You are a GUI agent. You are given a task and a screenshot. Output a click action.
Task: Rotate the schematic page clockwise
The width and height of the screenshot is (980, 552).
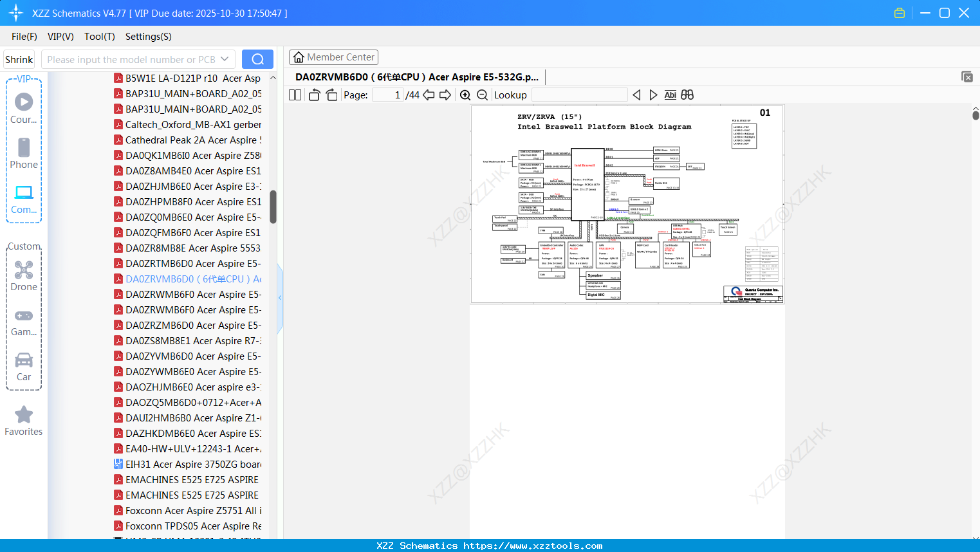[331, 95]
